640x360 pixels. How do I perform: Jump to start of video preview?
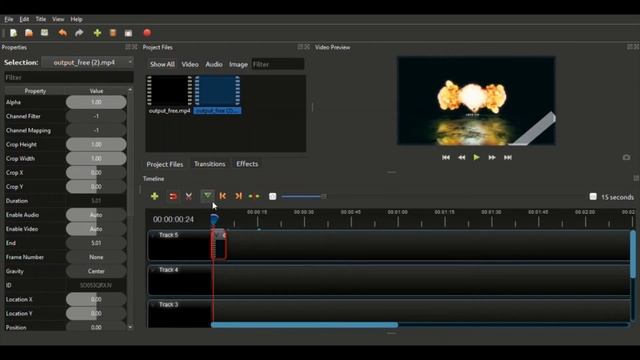click(x=446, y=157)
